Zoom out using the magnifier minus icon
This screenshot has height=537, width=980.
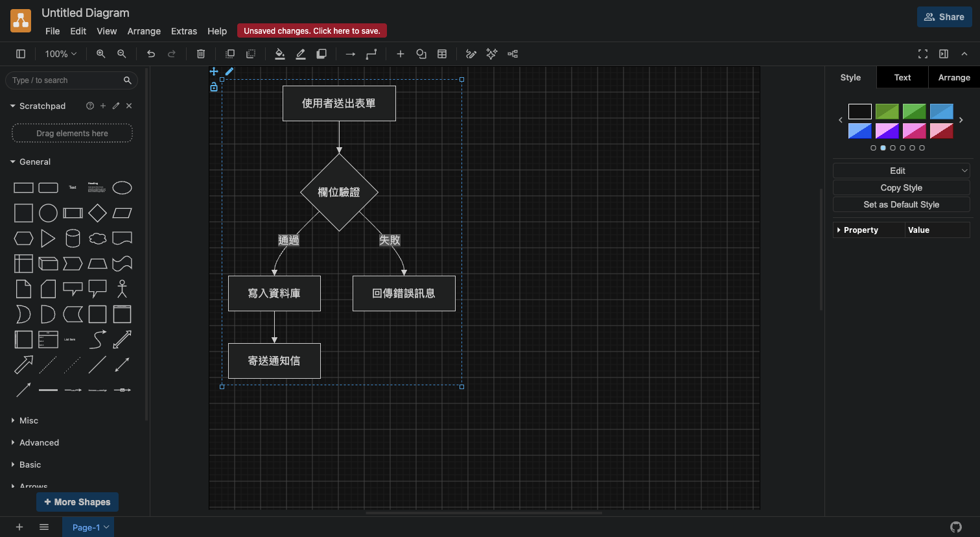pyautogui.click(x=121, y=54)
